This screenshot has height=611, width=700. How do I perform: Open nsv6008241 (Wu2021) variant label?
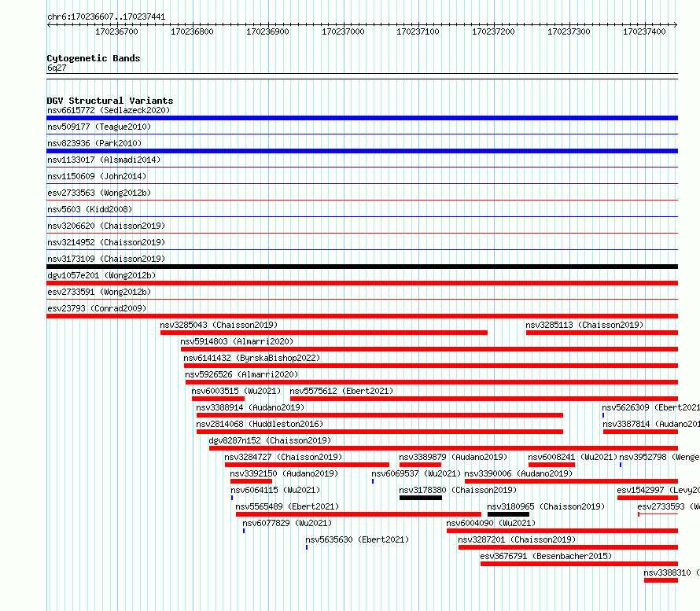(x=573, y=457)
